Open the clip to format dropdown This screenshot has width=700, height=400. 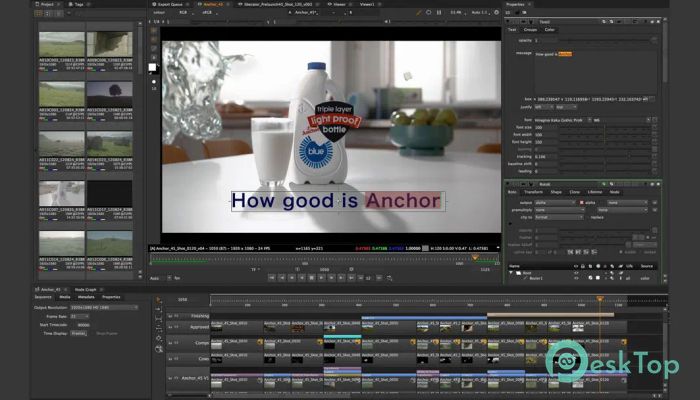(559, 217)
